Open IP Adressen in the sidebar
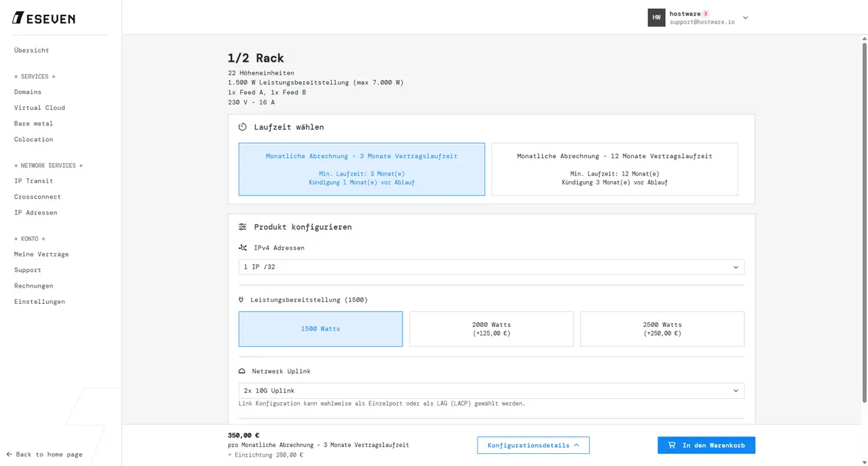868x466 pixels. point(35,213)
